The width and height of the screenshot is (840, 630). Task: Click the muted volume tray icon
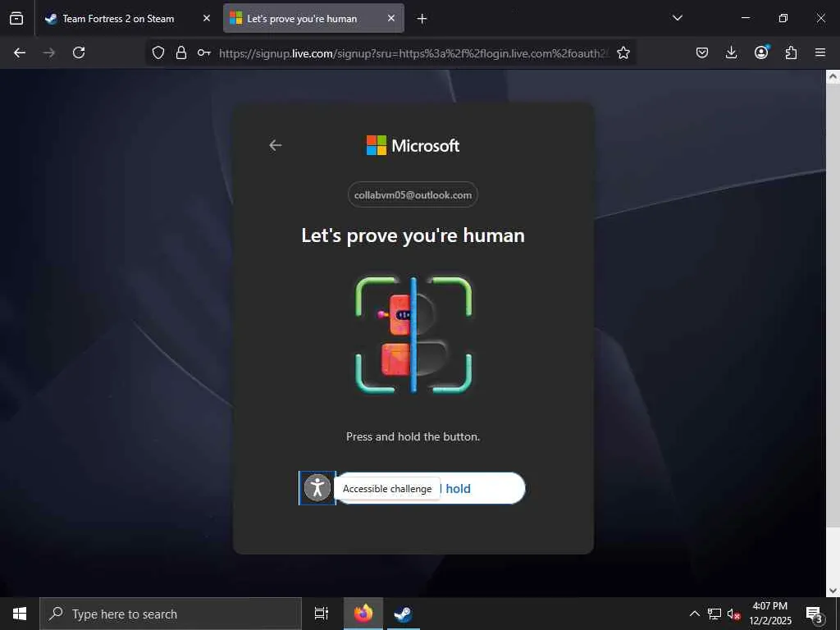coord(733,614)
